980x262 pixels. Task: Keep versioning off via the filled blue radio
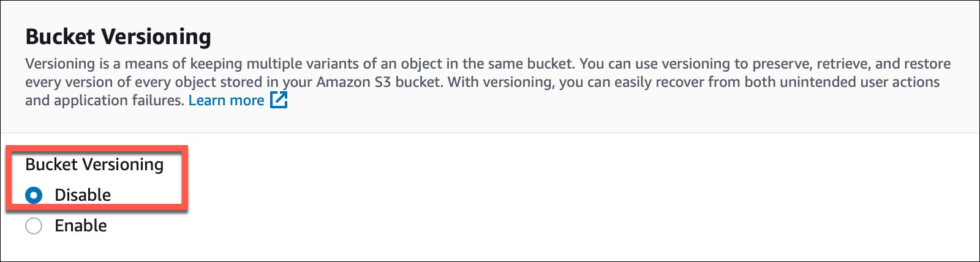(34, 195)
